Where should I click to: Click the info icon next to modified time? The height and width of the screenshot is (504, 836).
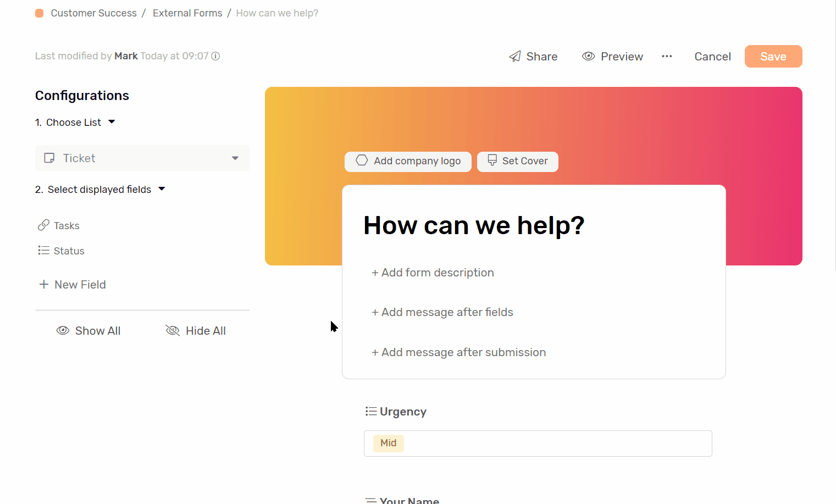click(215, 56)
